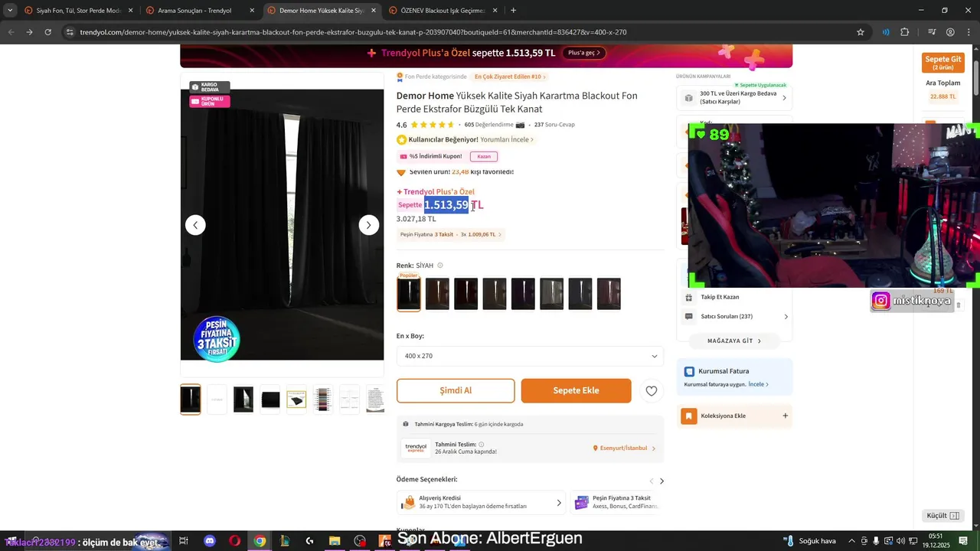Viewport: 980px width, 551px height.
Task: Add product to favorites with heart icon
Action: pyautogui.click(x=651, y=390)
